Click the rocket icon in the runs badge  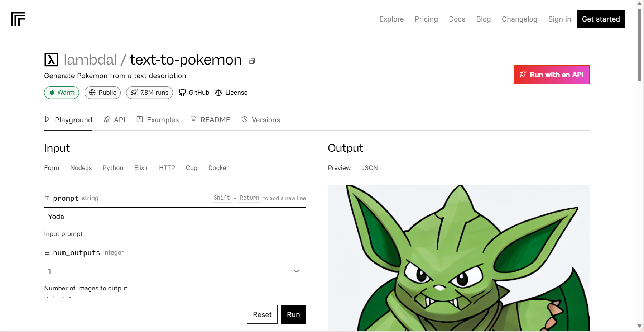(134, 93)
